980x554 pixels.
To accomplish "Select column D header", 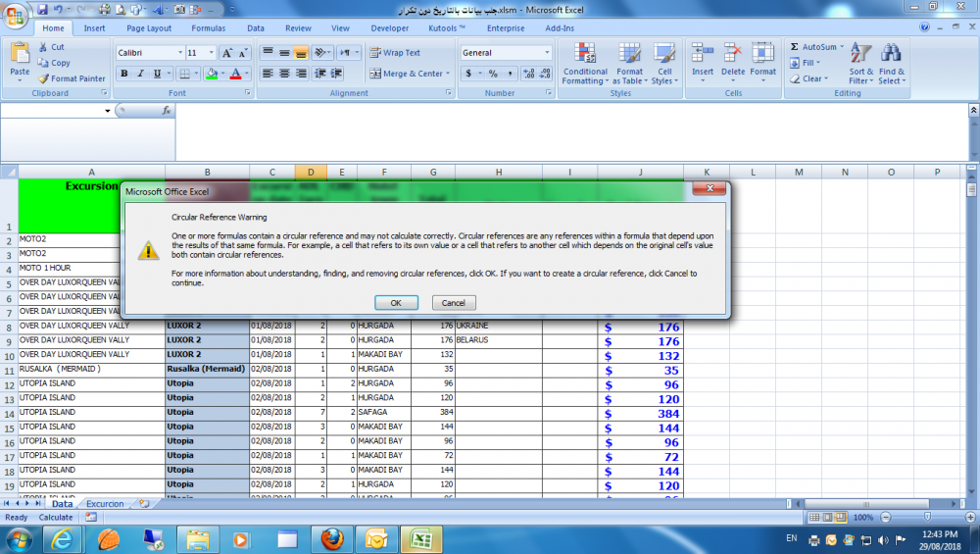I will coord(311,172).
